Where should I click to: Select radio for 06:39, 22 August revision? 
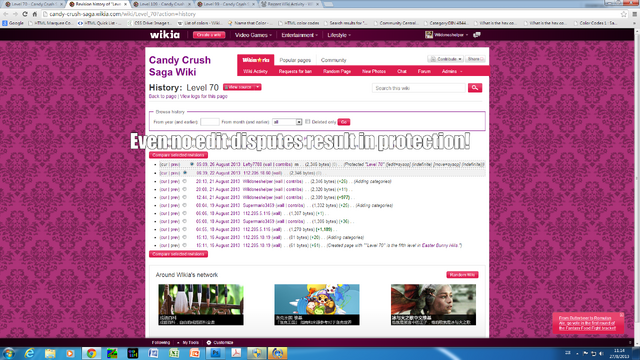click(185, 173)
